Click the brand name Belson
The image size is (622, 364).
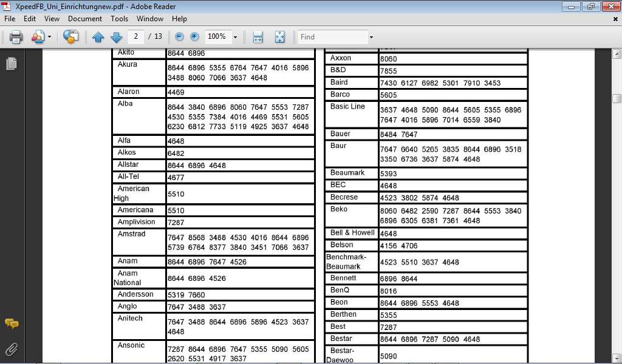point(341,244)
